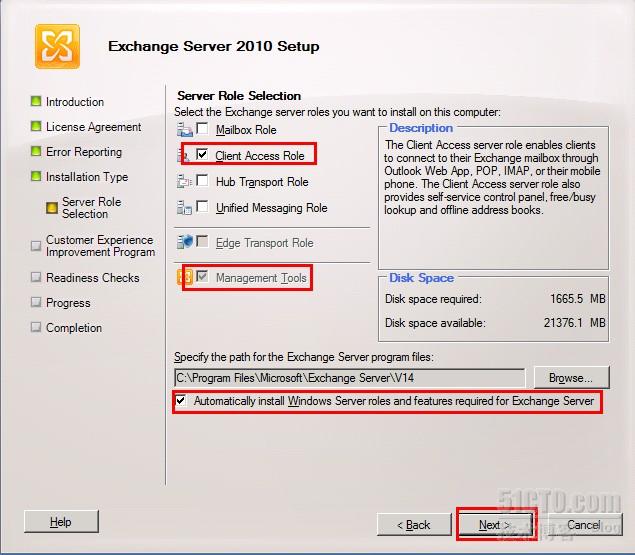Image resolution: width=635 pixels, height=555 pixels.
Task: Proceed with the Next button
Action: click(496, 525)
